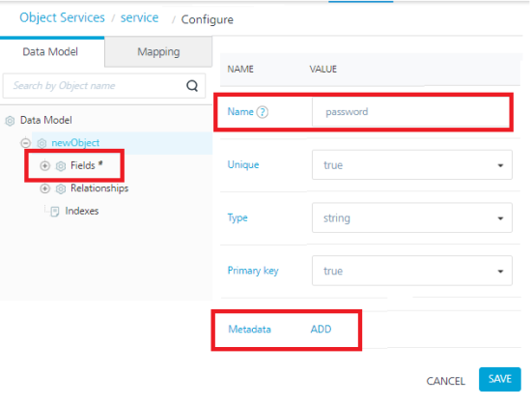Screen dimensions: 532x405
Task: Click the gear icon beside newObject
Action: coord(42,143)
